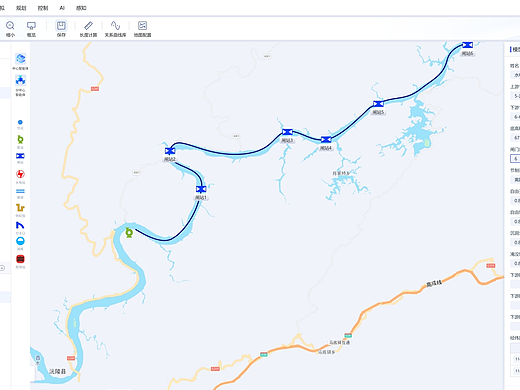Open the AI menu

(x=62, y=8)
